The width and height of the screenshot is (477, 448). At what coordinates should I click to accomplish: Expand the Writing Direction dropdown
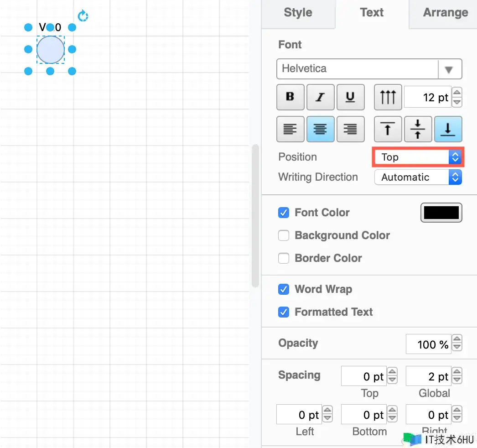[418, 177]
